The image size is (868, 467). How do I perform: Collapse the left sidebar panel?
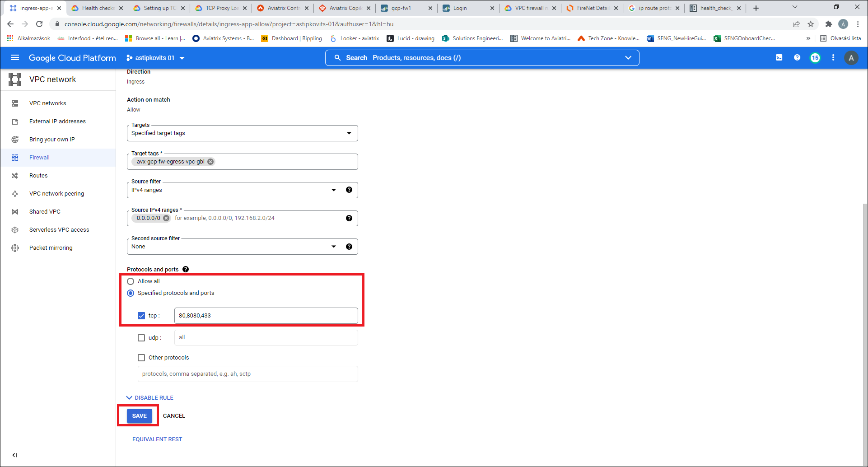(x=15, y=455)
